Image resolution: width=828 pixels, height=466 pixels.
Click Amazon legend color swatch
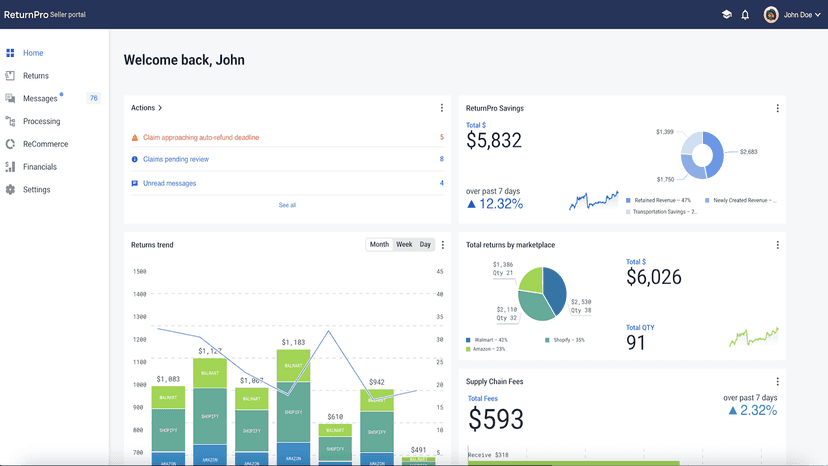[468, 349]
